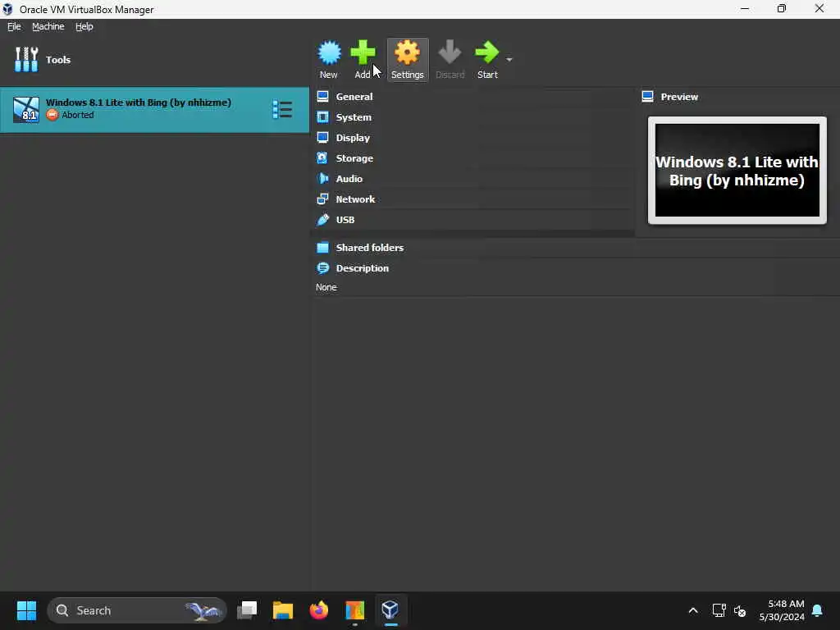Click the Storage section disk icon

322,158
